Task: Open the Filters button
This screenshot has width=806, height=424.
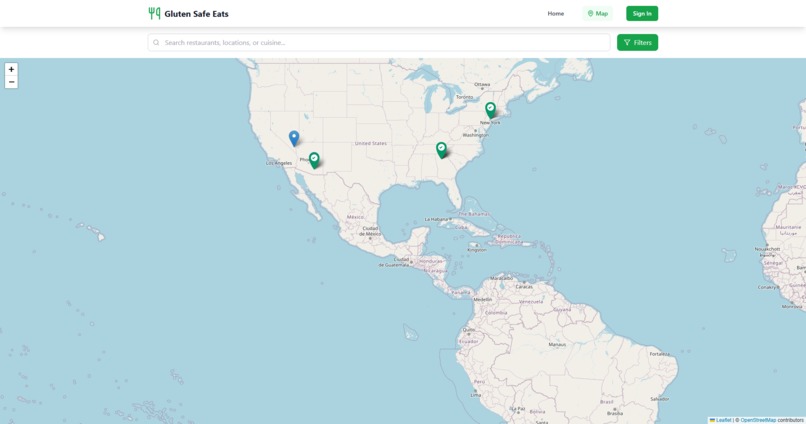Action: click(x=637, y=43)
